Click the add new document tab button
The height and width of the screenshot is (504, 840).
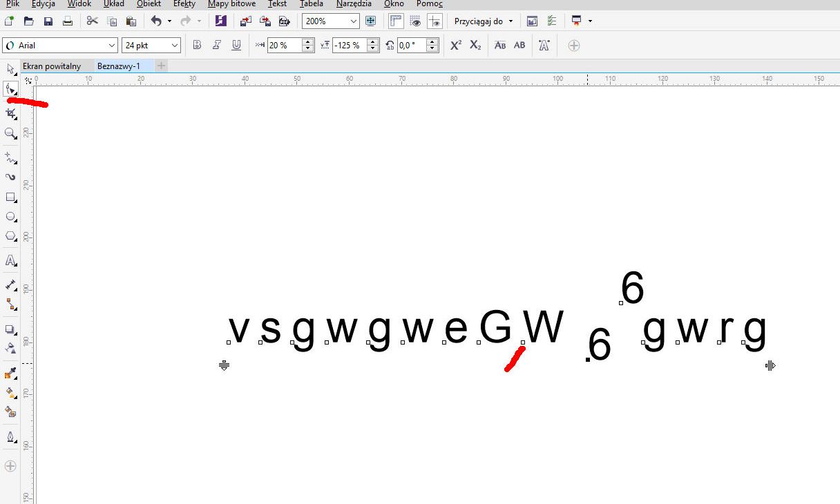tap(162, 66)
